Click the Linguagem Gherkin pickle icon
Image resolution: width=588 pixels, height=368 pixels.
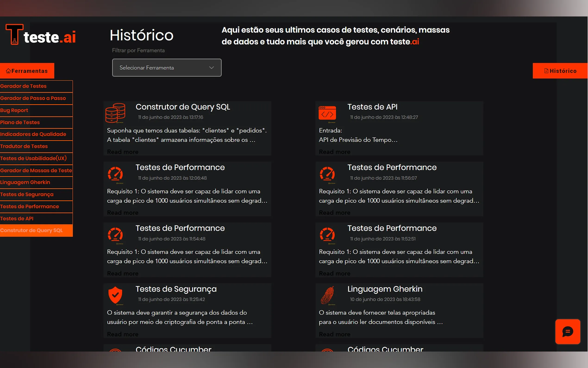coord(327,295)
